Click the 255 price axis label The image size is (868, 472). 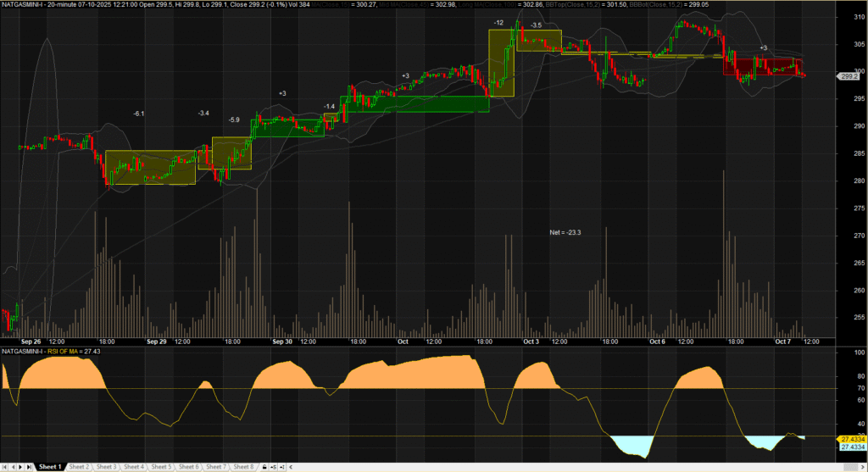859,318
